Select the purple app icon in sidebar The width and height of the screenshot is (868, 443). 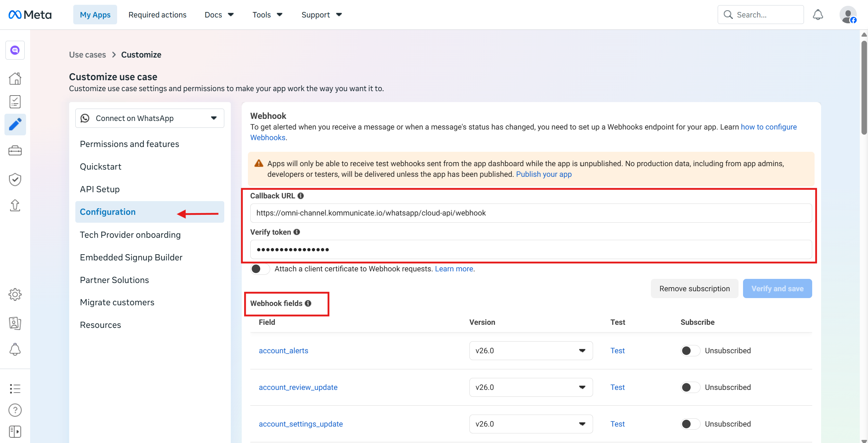pos(15,50)
